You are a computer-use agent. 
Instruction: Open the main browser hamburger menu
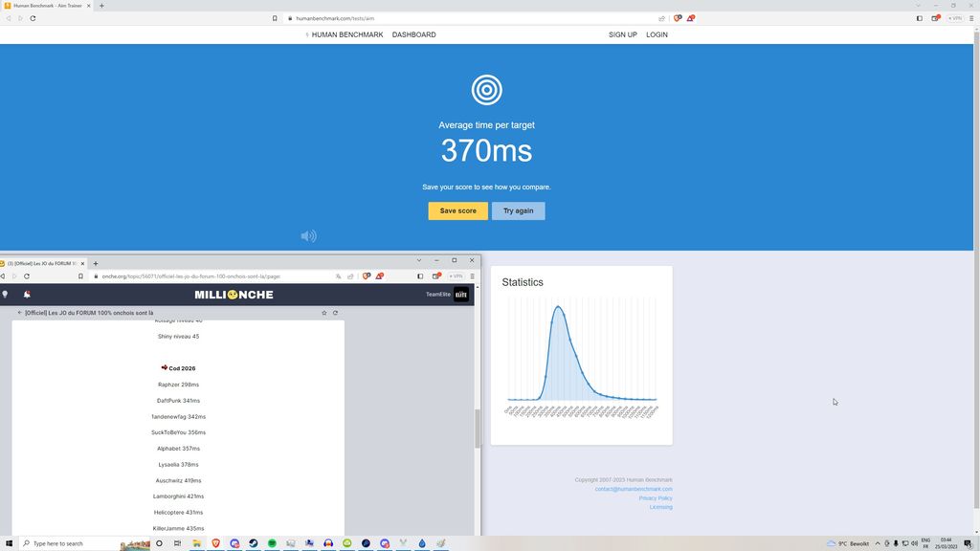(x=971, y=18)
